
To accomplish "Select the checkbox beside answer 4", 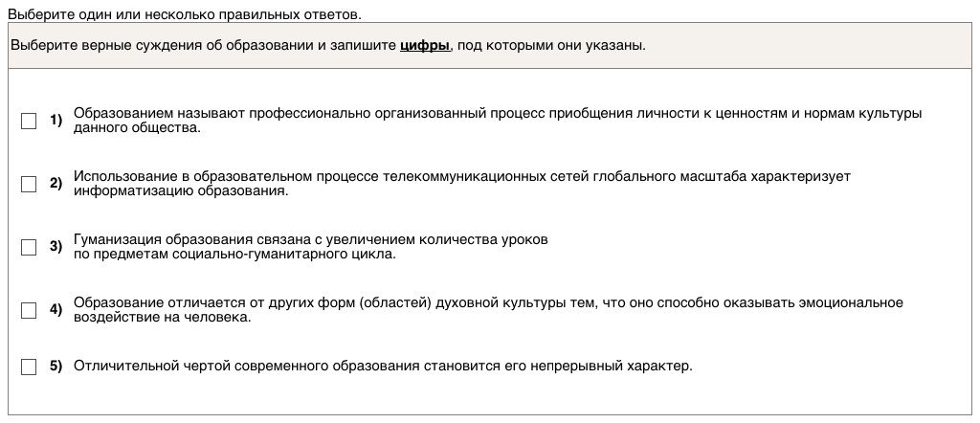I will point(29,310).
